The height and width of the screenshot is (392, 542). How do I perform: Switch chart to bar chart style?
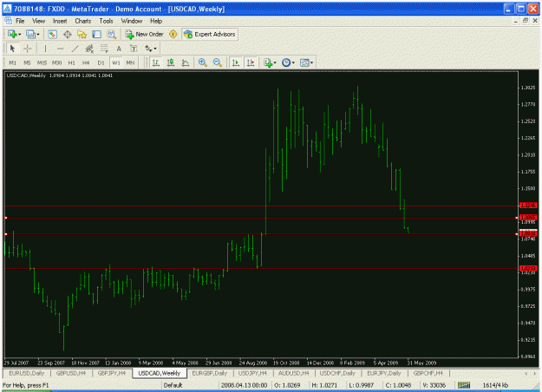coord(156,62)
